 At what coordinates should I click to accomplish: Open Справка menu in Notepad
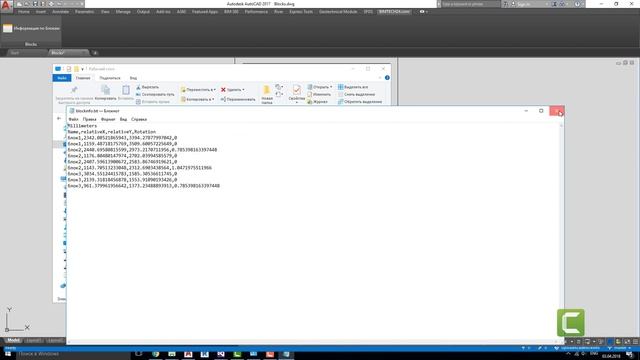coord(139,119)
